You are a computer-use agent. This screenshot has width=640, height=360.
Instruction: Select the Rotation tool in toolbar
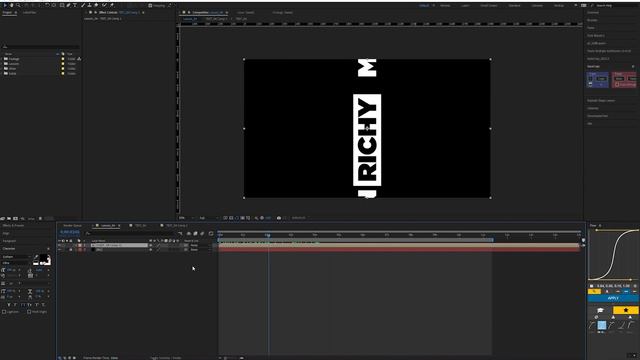[x=47, y=5]
